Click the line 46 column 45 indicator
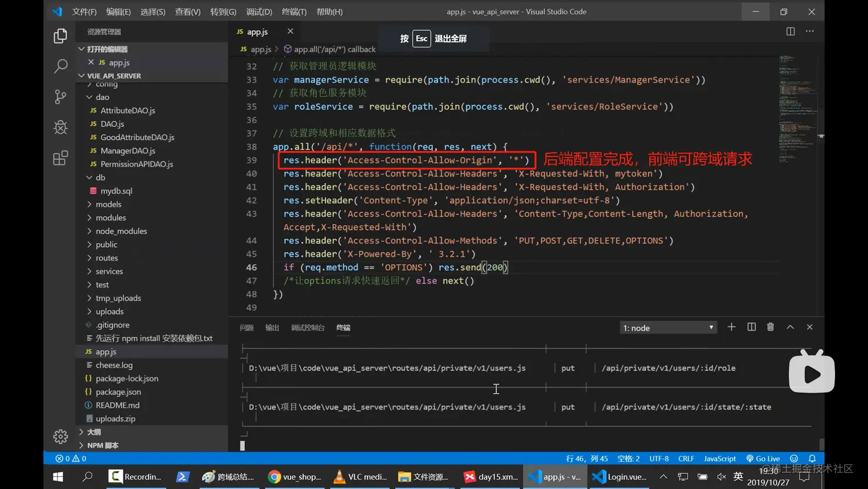This screenshot has width=868, height=489. (587, 459)
